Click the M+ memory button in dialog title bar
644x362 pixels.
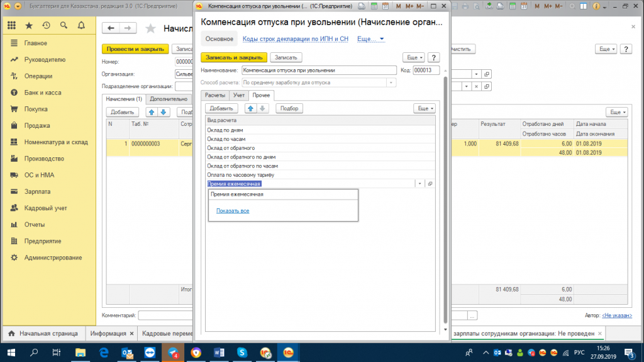tap(409, 6)
